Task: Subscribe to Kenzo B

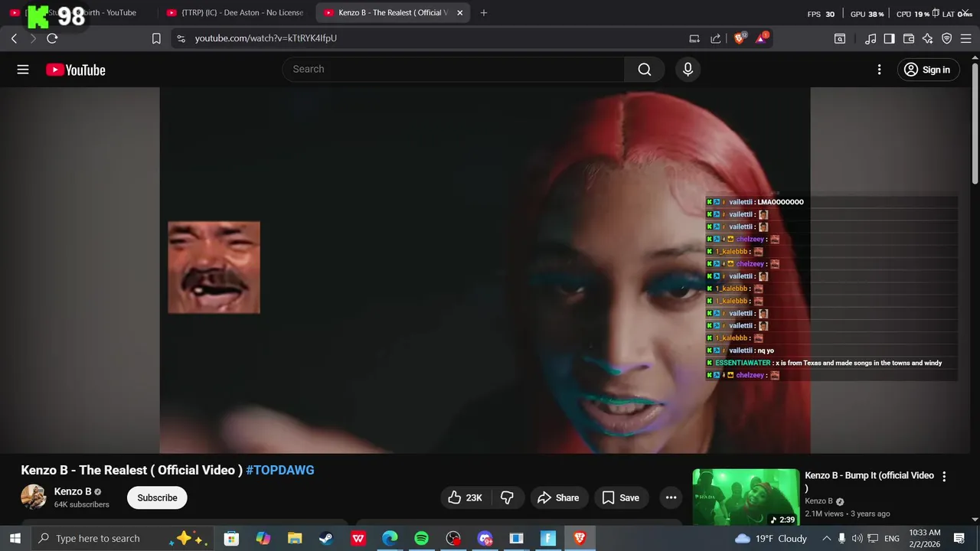Action: pos(157,497)
